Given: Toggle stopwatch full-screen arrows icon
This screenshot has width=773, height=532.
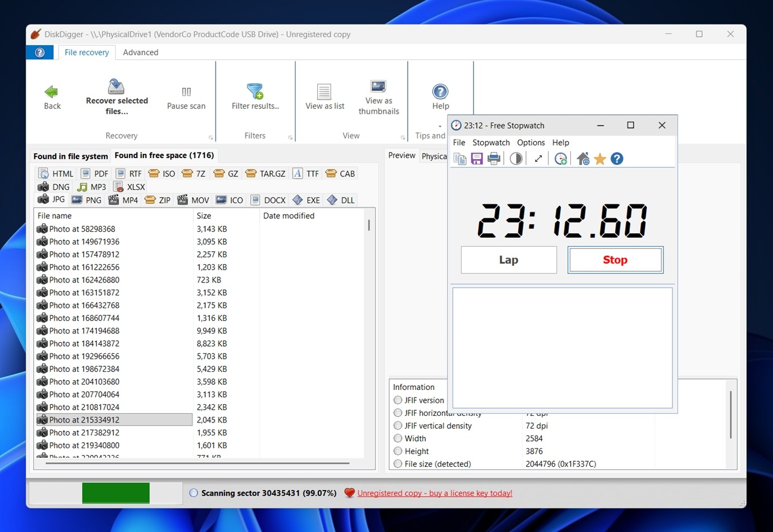Looking at the screenshot, I should (x=538, y=159).
